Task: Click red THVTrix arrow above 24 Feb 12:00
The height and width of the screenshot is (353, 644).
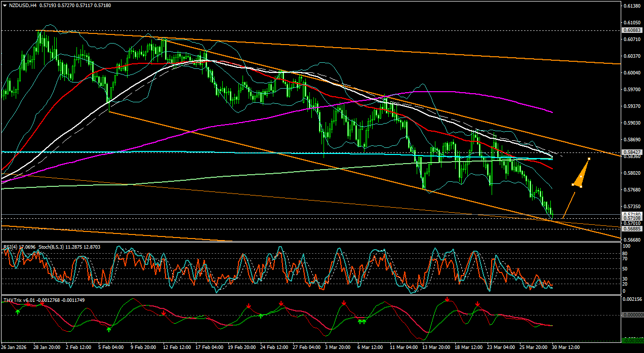Action: (281, 303)
